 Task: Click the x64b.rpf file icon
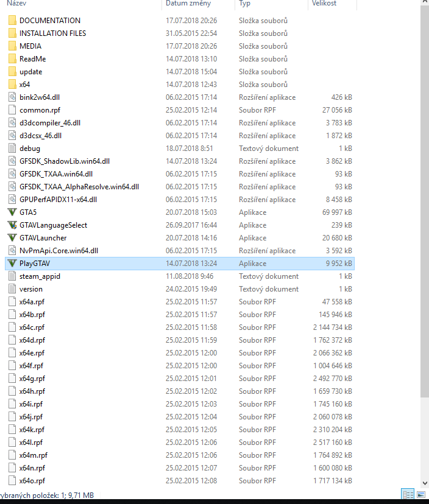(12, 315)
